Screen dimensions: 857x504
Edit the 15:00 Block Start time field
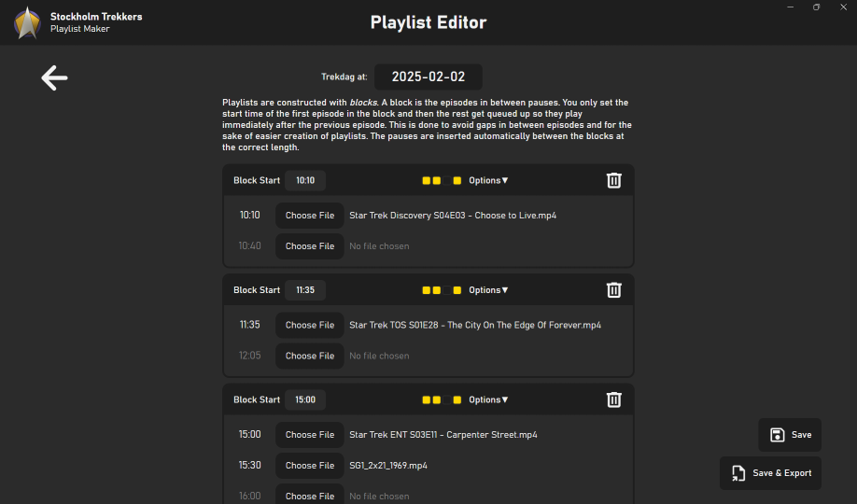(x=305, y=399)
